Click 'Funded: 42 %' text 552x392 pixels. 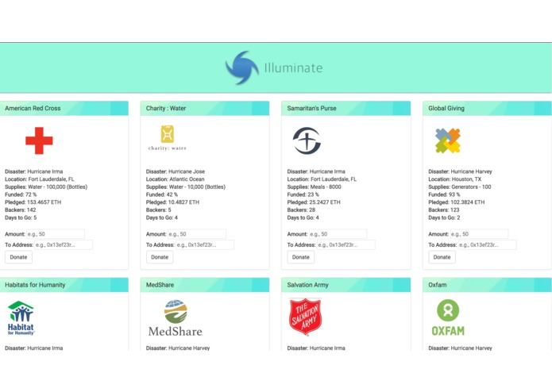click(x=162, y=194)
